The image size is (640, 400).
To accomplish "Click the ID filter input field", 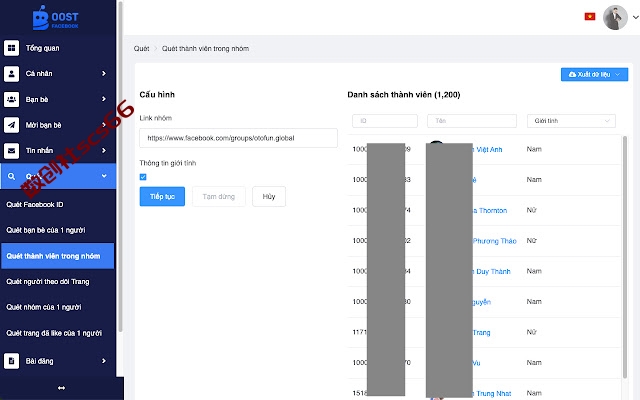I will [385, 121].
